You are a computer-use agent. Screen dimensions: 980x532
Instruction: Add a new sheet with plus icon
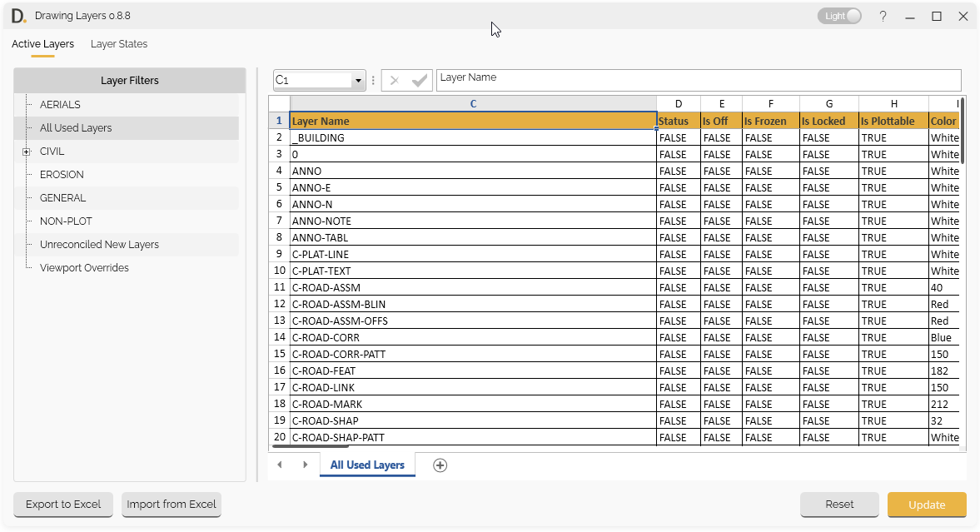(x=440, y=465)
